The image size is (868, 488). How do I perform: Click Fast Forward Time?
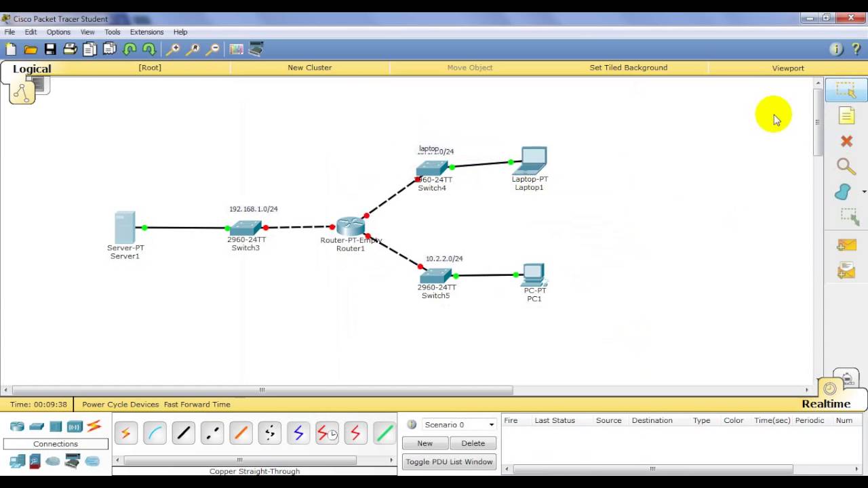click(197, 405)
